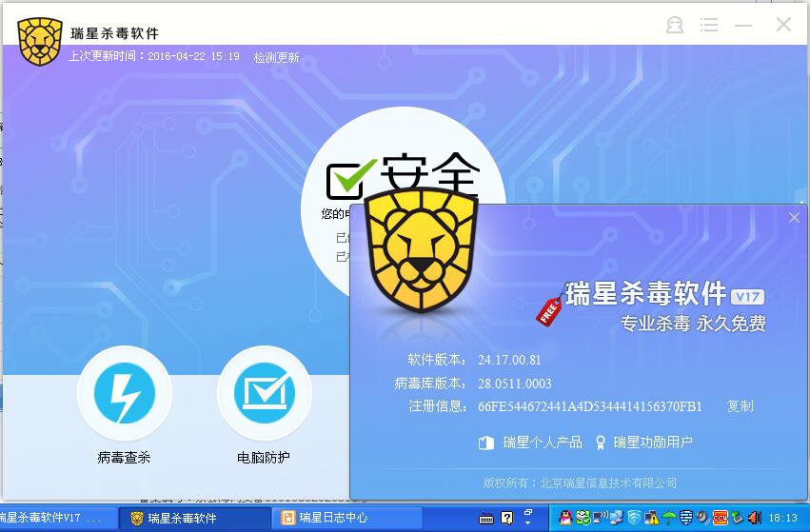Click the software version value 24.17.00.81
Viewport: 810px width, 532px height.
(509, 360)
